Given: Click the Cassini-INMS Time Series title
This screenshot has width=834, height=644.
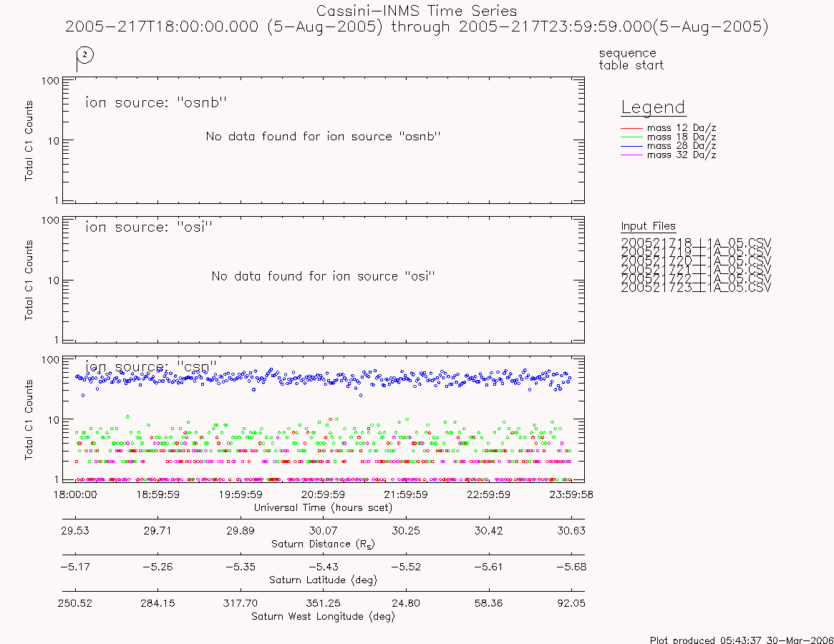Looking at the screenshot, I should click(417, 11).
